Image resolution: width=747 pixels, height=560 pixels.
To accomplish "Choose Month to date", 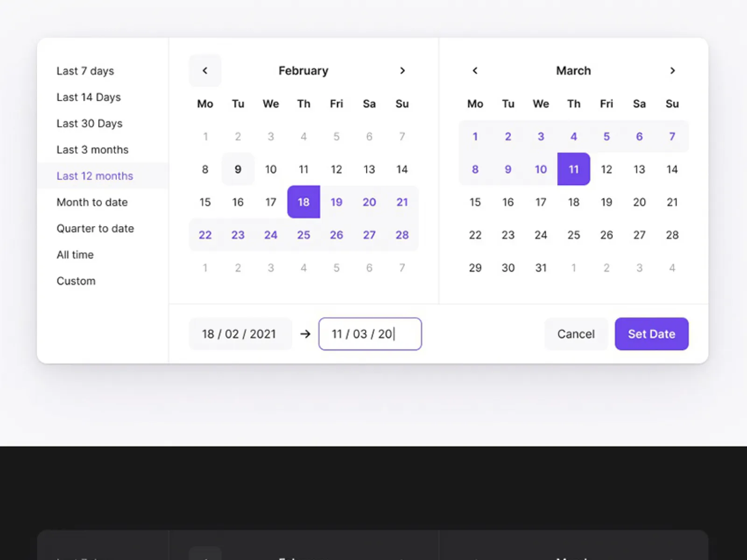I will pos(92,202).
